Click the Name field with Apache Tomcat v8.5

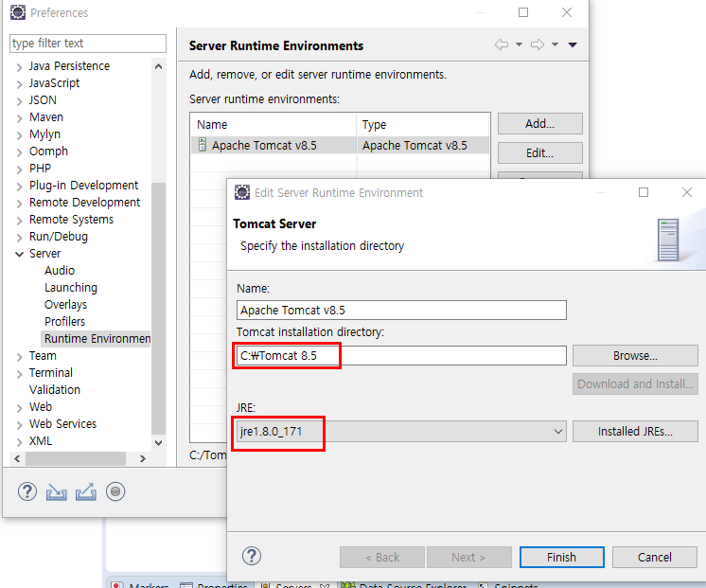coord(401,310)
